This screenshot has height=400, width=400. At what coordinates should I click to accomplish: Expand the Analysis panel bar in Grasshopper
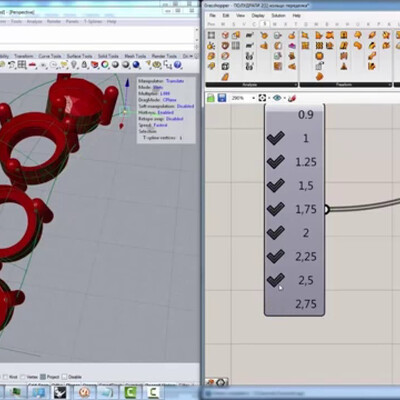(252, 85)
